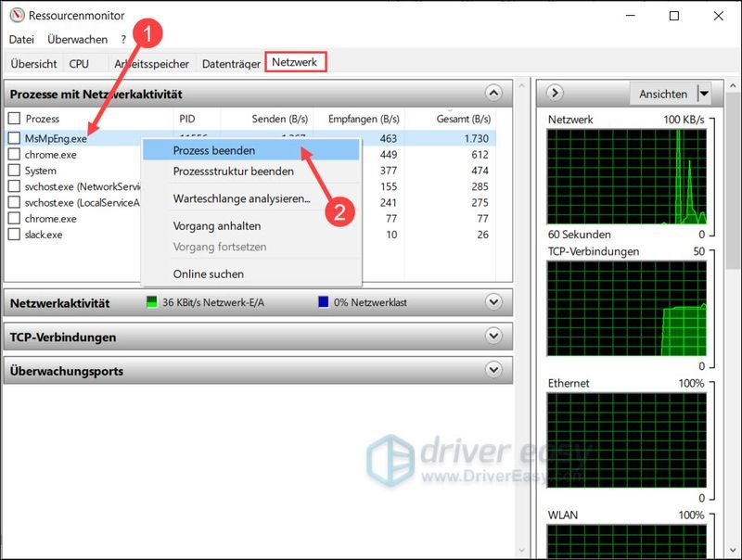742x560 pixels.
Task: Select Warteschlange analysieren... menu entry
Action: point(250,198)
